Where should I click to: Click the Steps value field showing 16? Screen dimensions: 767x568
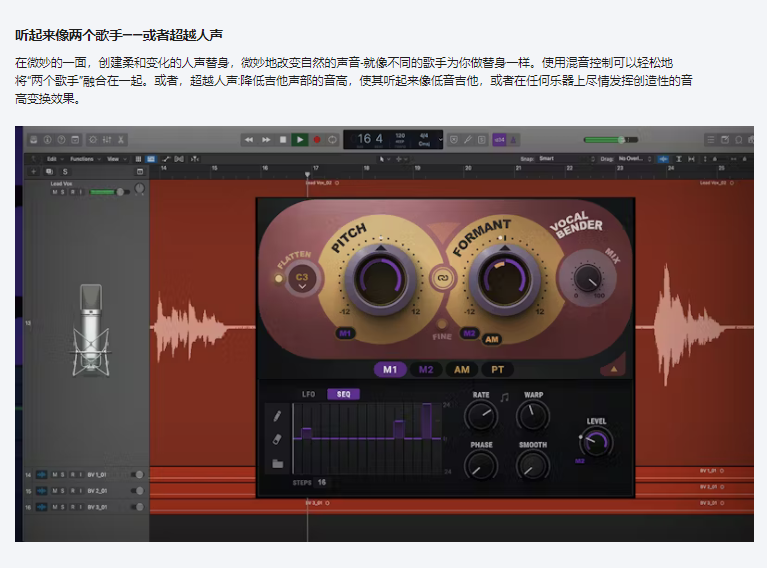[321, 482]
